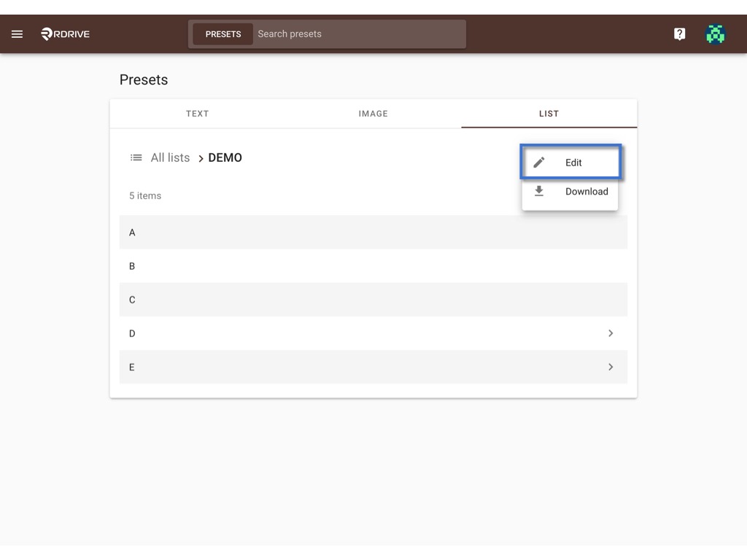Click the pencil icon beside Edit
Viewport: 747px width, 560px height.
(x=539, y=163)
